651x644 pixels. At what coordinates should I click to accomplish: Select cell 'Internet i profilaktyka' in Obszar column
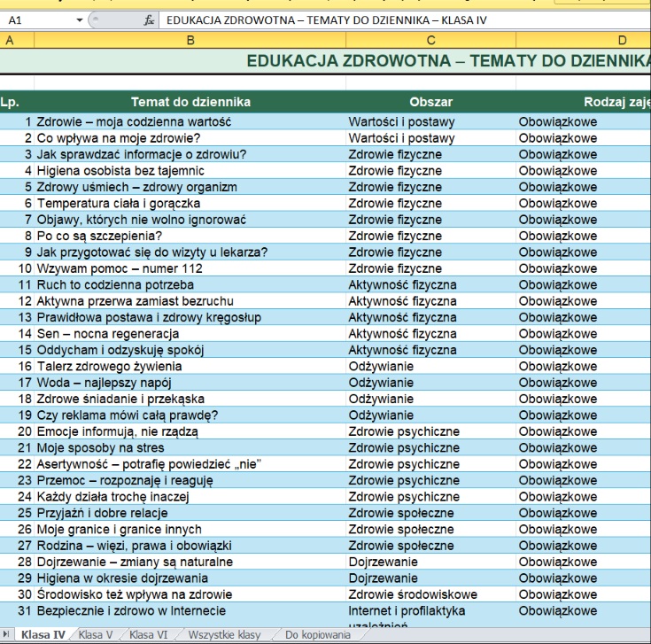(x=431, y=615)
